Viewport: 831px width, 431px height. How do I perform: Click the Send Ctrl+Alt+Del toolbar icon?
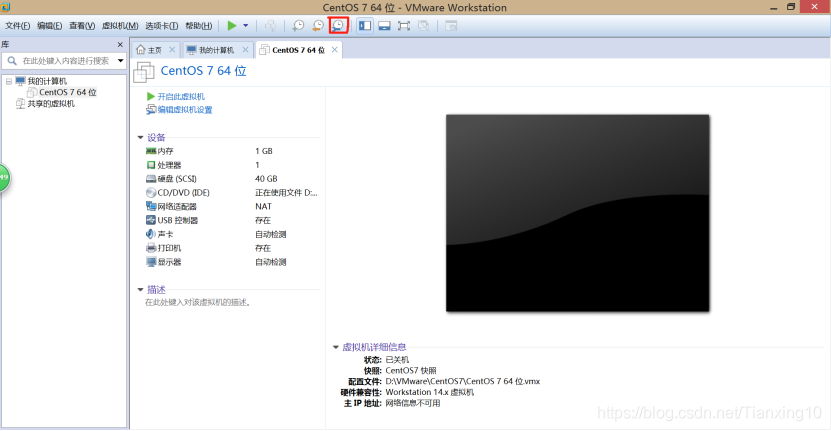click(x=270, y=25)
